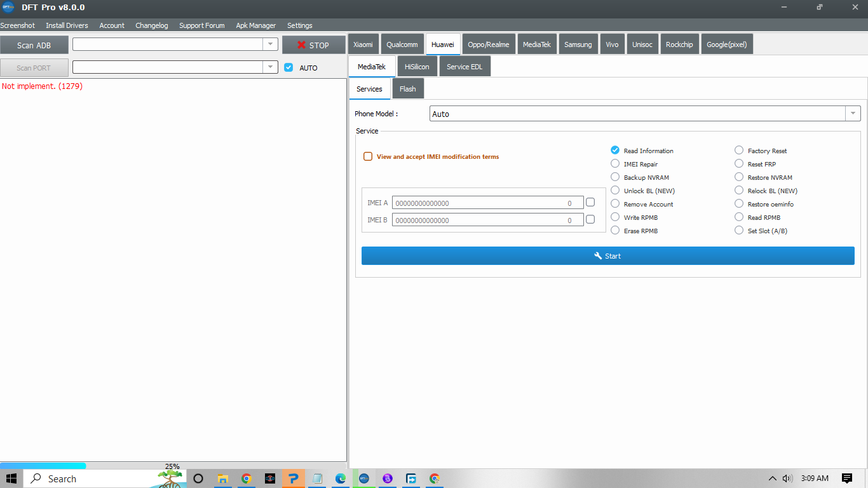Click the Scan ADB button
Screen dimensions: 868x488
34,45
